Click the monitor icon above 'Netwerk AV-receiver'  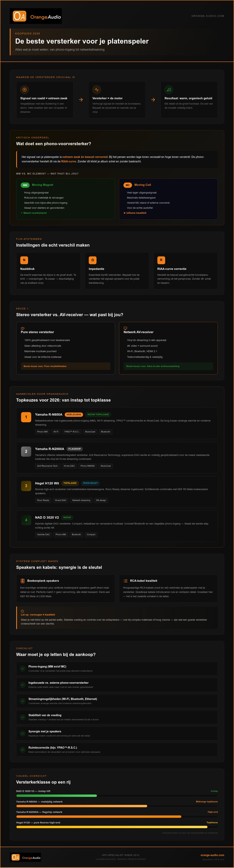coord(125,328)
